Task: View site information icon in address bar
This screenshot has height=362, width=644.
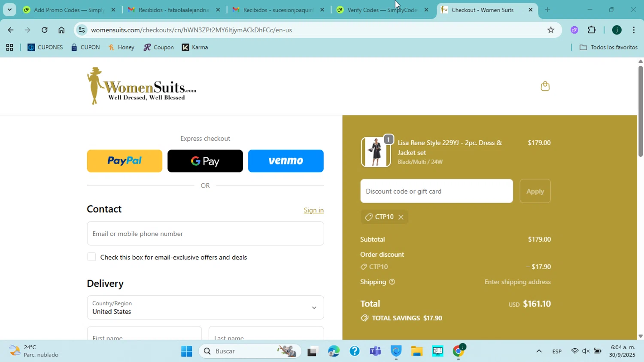Action: pyautogui.click(x=82, y=30)
